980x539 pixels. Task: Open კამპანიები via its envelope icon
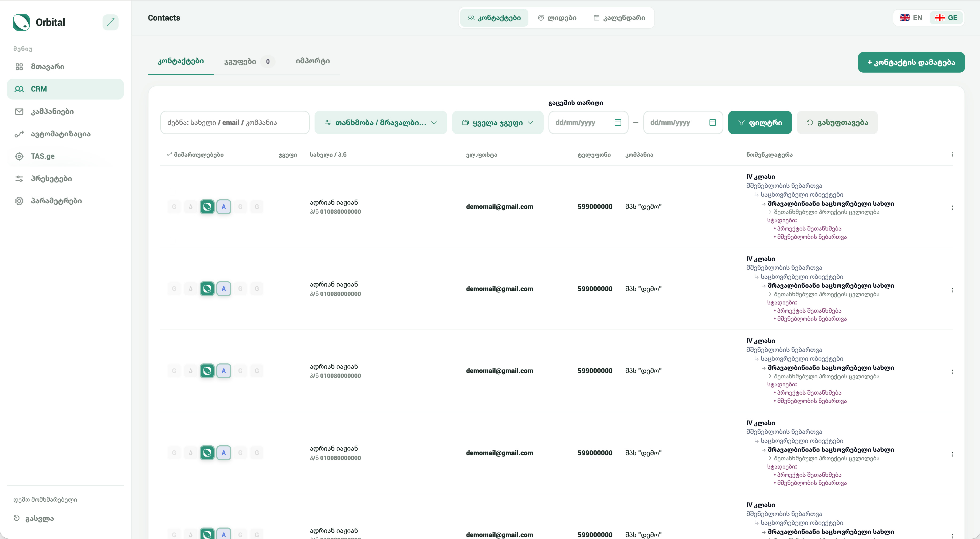[x=19, y=111]
